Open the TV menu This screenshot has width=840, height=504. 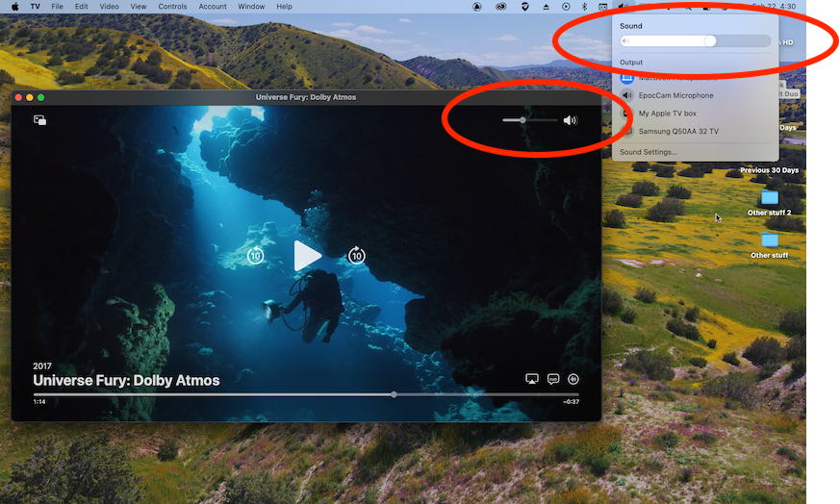(36, 7)
